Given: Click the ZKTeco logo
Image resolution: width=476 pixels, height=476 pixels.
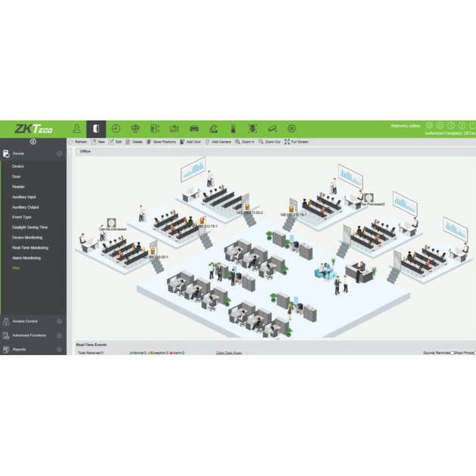Looking at the screenshot, I should (33, 128).
